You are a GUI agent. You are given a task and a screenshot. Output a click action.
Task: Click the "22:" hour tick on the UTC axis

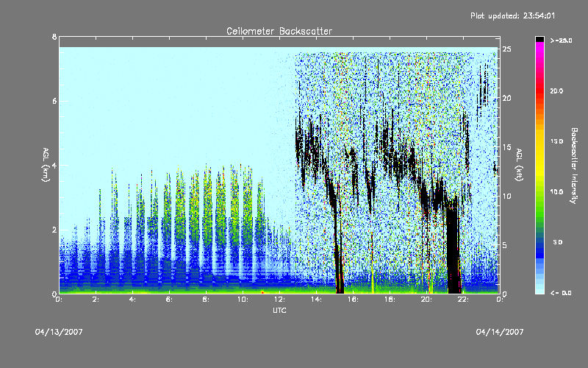tap(464, 300)
